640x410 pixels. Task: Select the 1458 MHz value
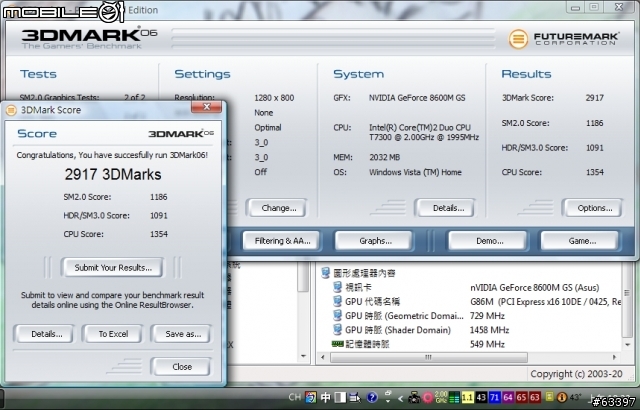coord(489,330)
